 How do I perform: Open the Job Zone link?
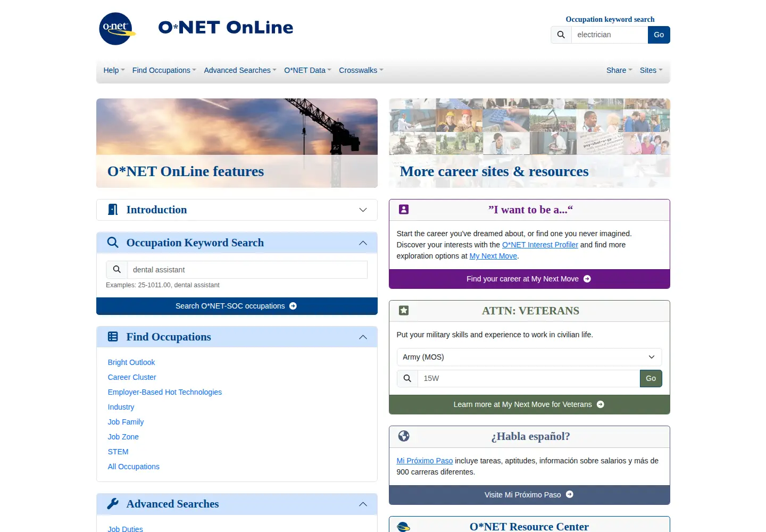point(123,437)
